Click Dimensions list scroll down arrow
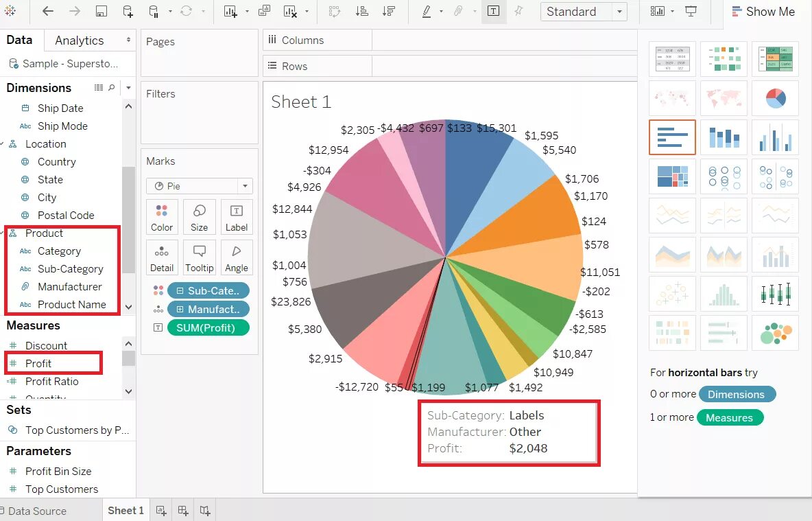The image size is (812, 521). tap(128, 307)
